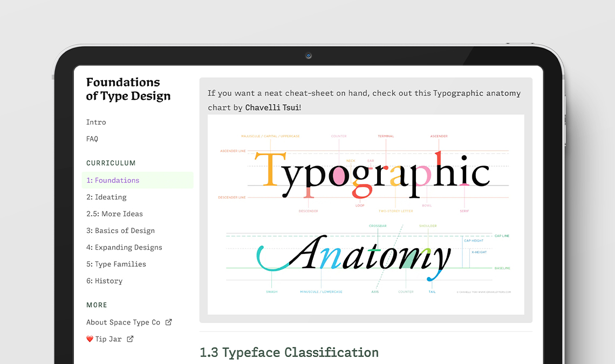615x364 pixels.
Task: Click the red heart icon before Tip Jar
Action: tap(90, 339)
